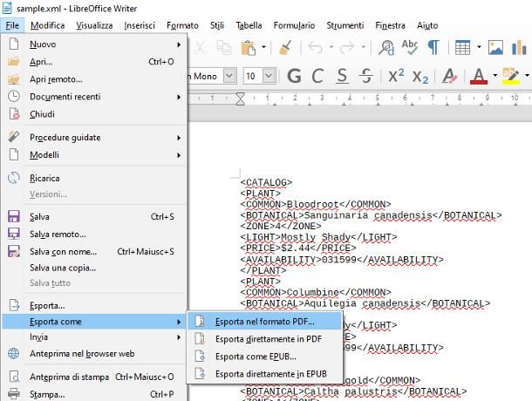
Task: Click the Clone Formatting paintbrush icon
Action: pyautogui.click(x=286, y=47)
